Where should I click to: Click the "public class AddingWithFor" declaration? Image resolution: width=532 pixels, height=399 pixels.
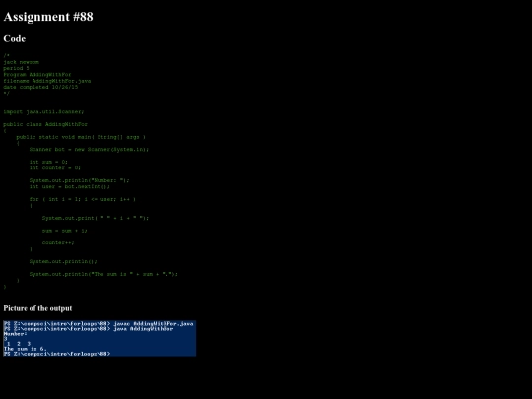point(45,124)
